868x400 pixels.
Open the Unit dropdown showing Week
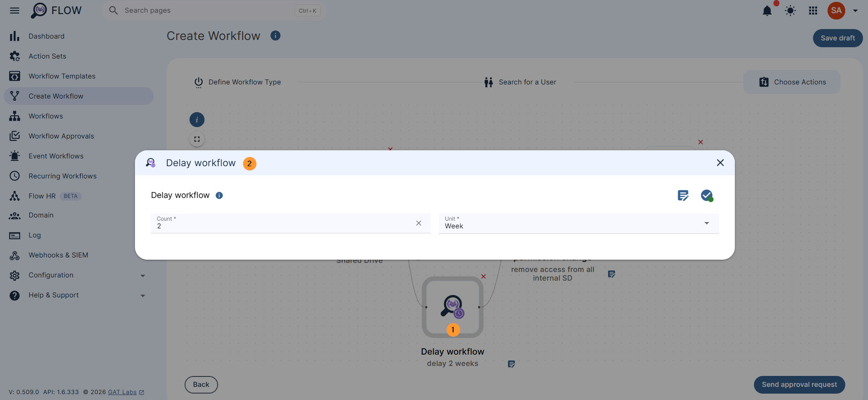[579, 223]
